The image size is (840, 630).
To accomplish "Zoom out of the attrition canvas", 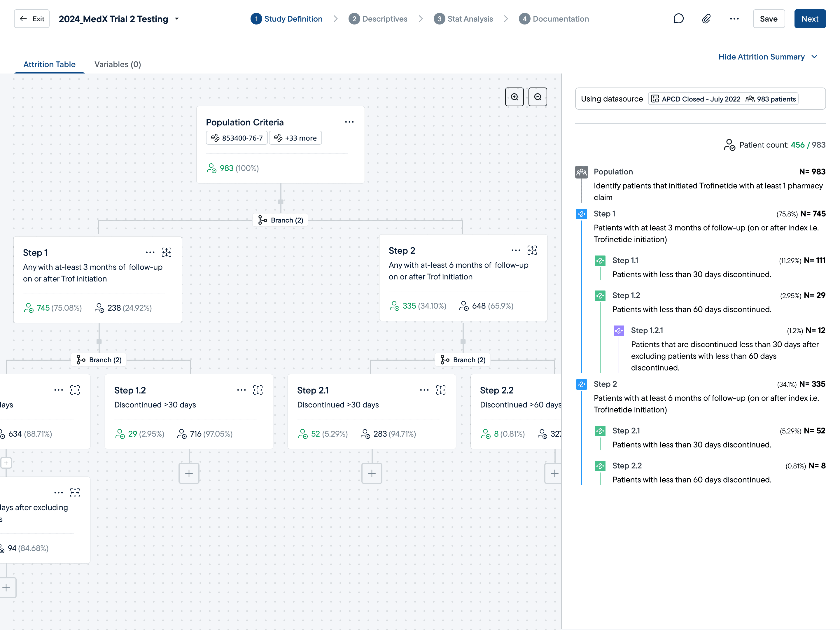I will pyautogui.click(x=537, y=97).
